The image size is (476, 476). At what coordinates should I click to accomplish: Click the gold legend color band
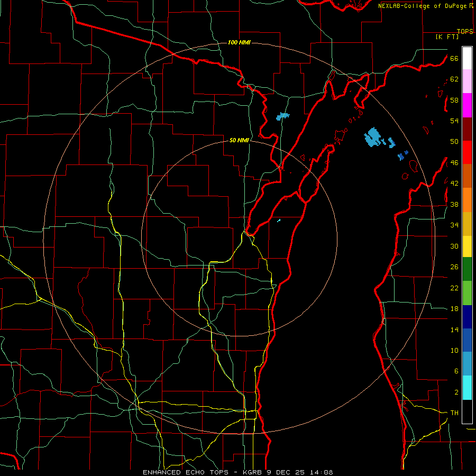pos(467,224)
